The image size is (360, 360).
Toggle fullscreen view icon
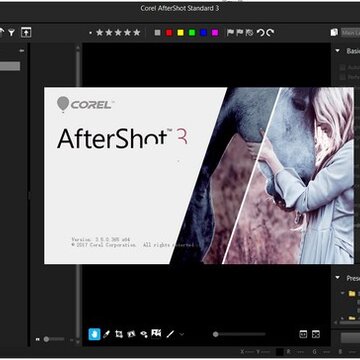(316, 334)
